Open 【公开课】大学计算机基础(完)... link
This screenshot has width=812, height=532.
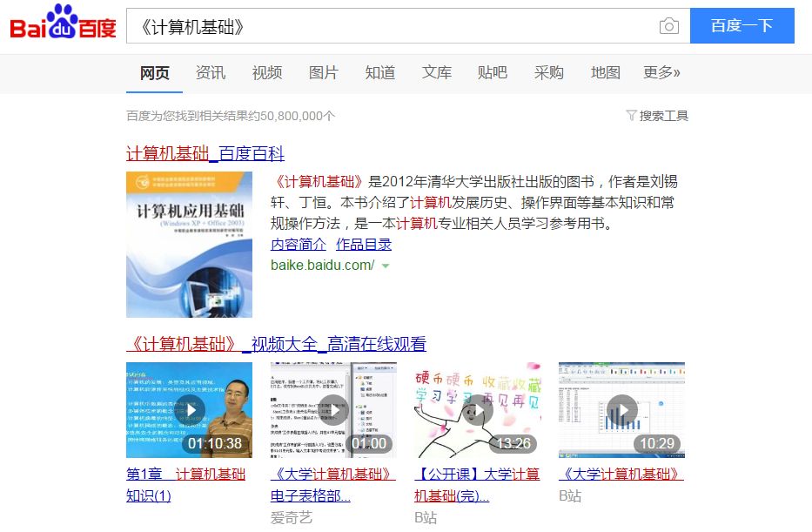pyautogui.click(x=477, y=485)
